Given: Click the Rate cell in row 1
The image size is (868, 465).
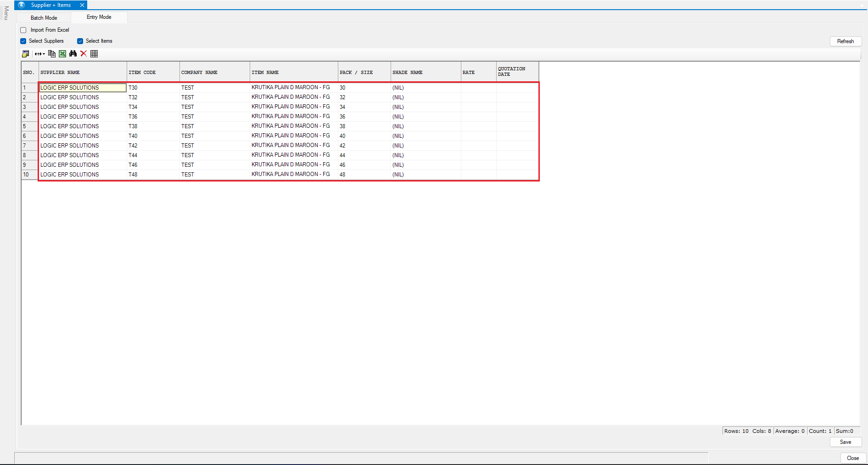Looking at the screenshot, I should coord(478,87).
